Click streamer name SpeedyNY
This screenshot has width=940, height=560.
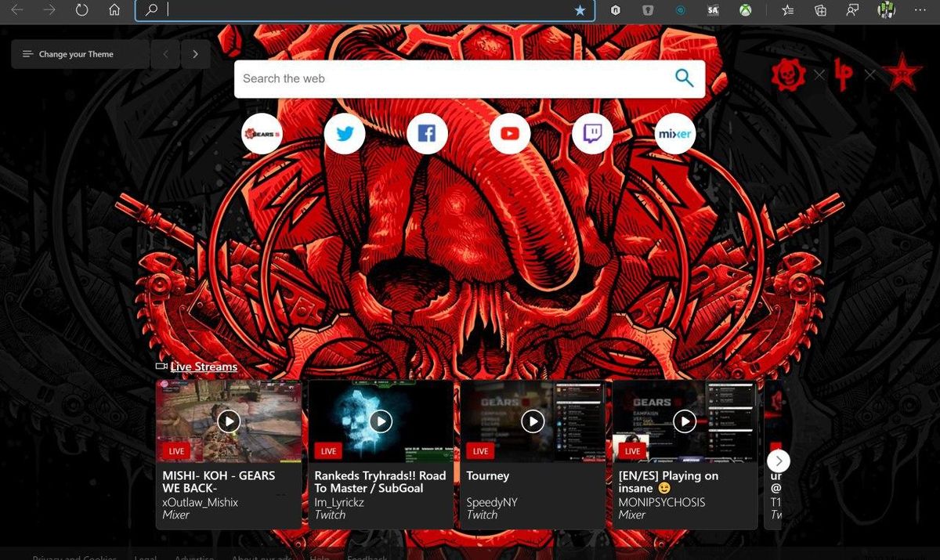pos(492,502)
